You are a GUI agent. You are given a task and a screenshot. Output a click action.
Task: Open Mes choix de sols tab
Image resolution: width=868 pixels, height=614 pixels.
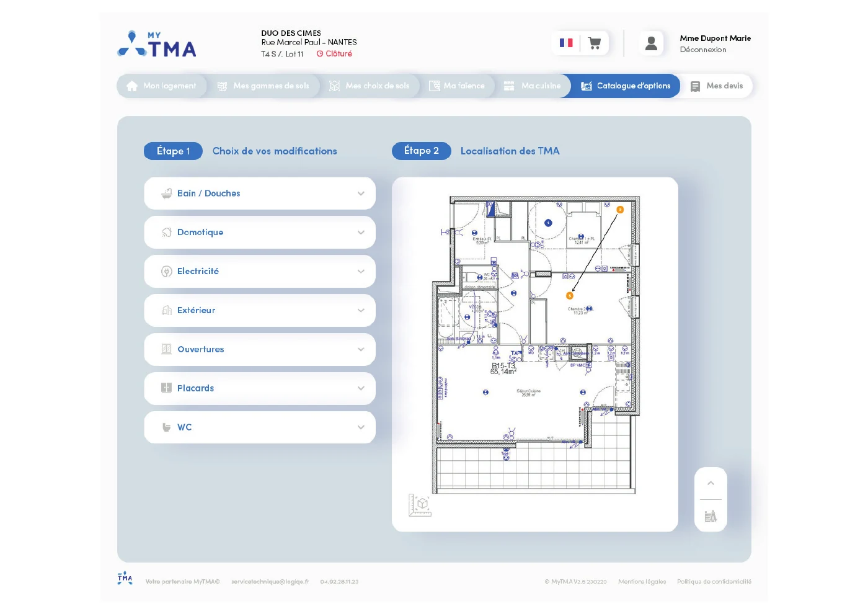pos(370,86)
